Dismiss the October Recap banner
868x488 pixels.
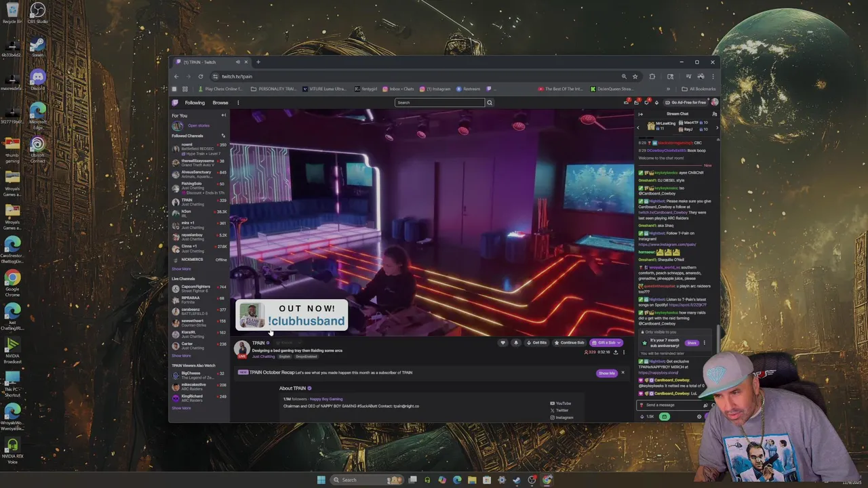[x=623, y=372]
